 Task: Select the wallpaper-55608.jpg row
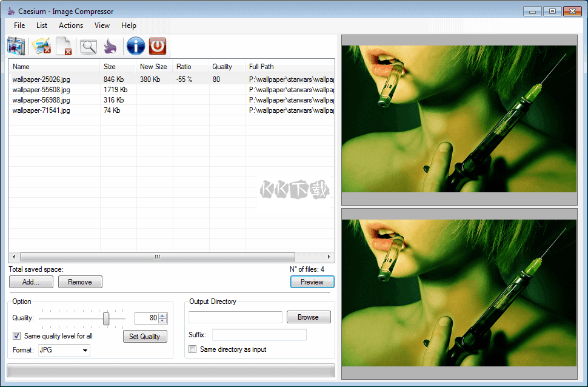pos(172,90)
